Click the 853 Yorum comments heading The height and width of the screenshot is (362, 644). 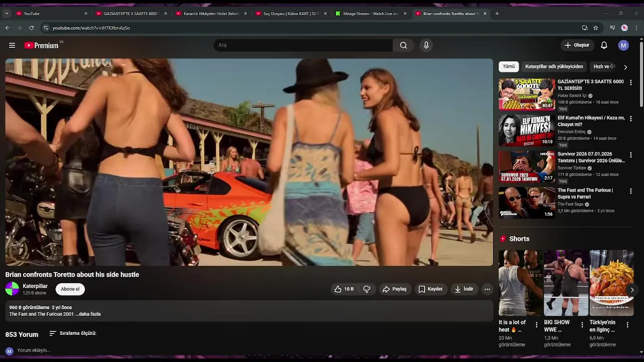tap(22, 334)
